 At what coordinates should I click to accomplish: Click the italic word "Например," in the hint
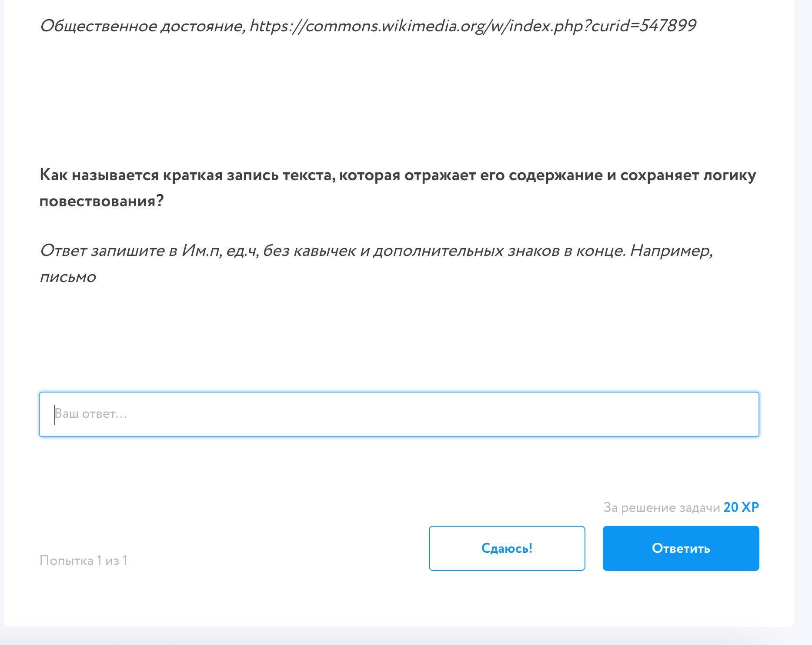[671, 251]
